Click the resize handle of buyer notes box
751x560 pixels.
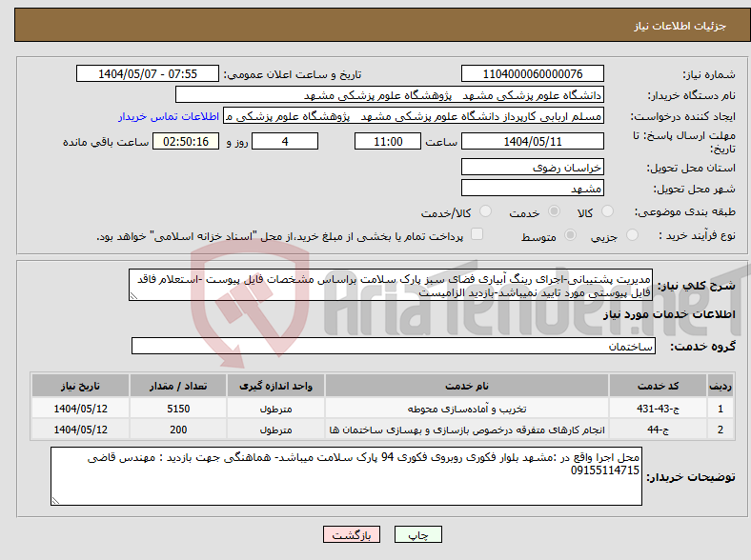55,500
